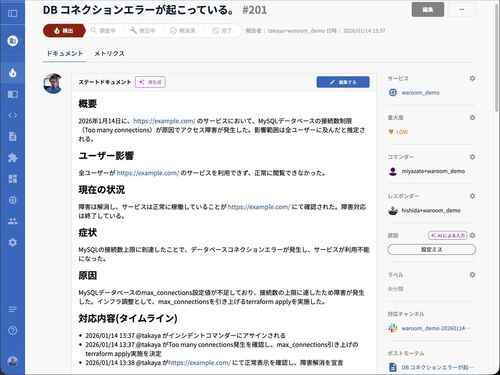
Task: Click the blue edit button with pencil
Action: tap(343, 82)
